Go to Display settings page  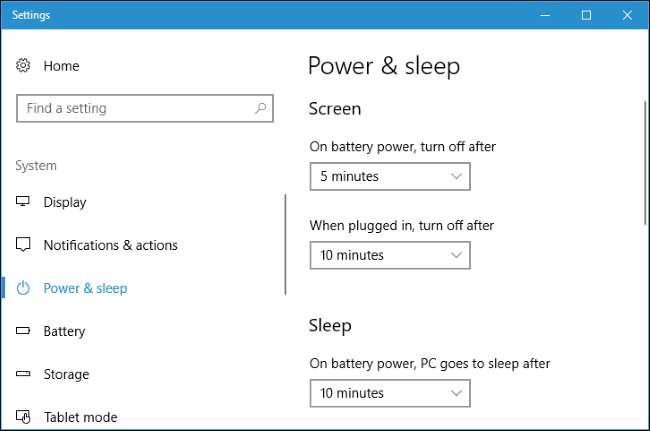(x=65, y=202)
